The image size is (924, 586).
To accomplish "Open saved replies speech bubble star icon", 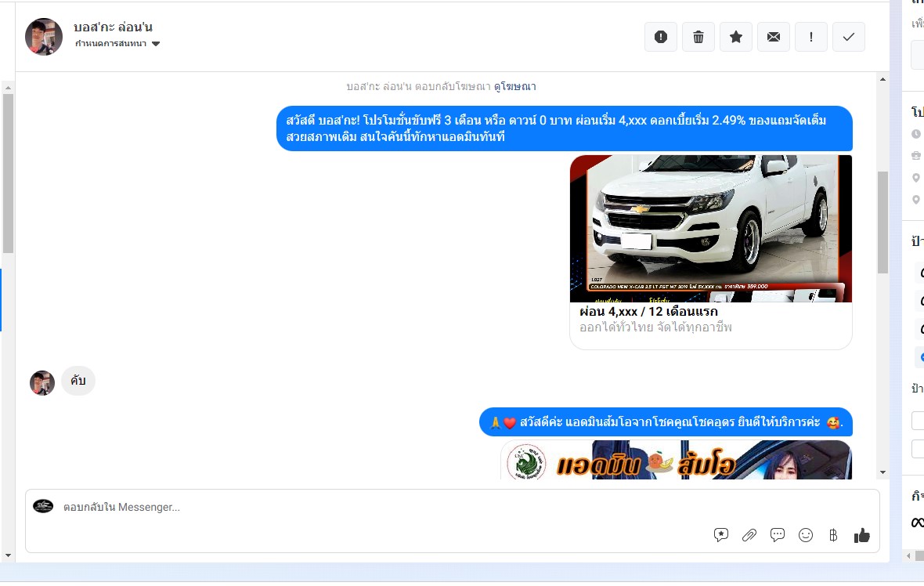I will pos(720,535).
